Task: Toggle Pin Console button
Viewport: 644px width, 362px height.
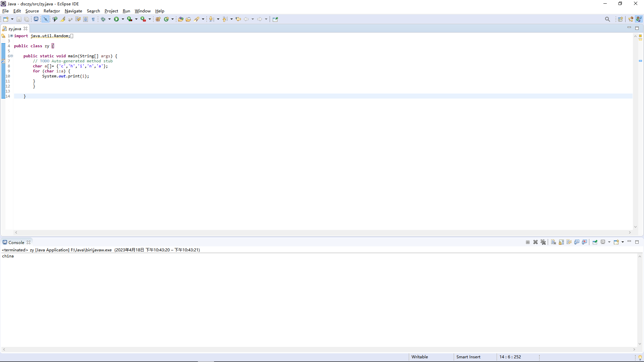Action: [595, 242]
